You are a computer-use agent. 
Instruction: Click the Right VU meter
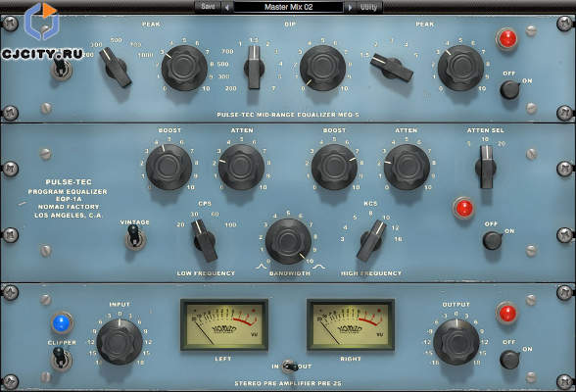pos(351,324)
